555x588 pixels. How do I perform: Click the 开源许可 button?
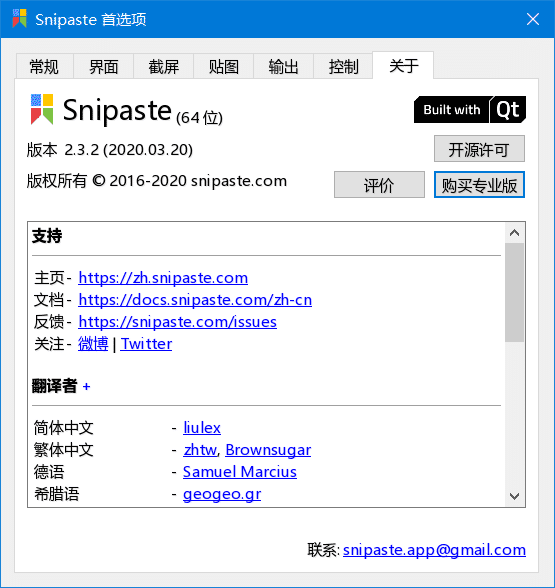(x=479, y=149)
